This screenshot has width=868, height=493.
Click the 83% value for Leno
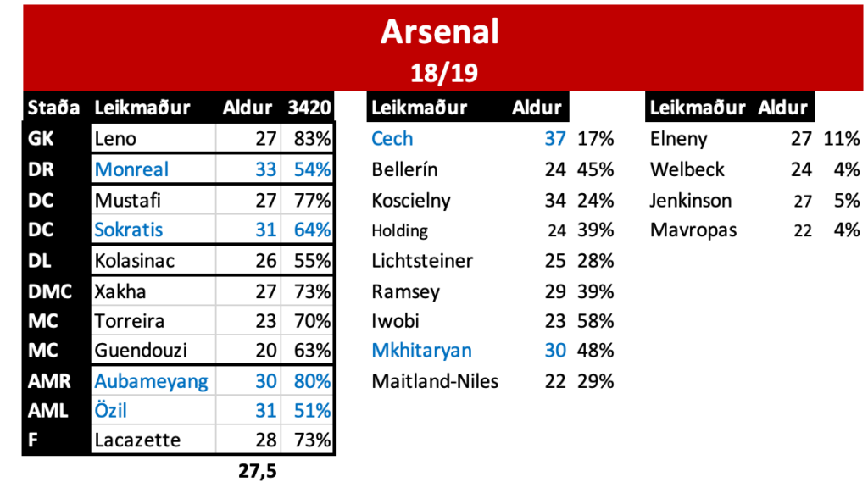point(312,138)
